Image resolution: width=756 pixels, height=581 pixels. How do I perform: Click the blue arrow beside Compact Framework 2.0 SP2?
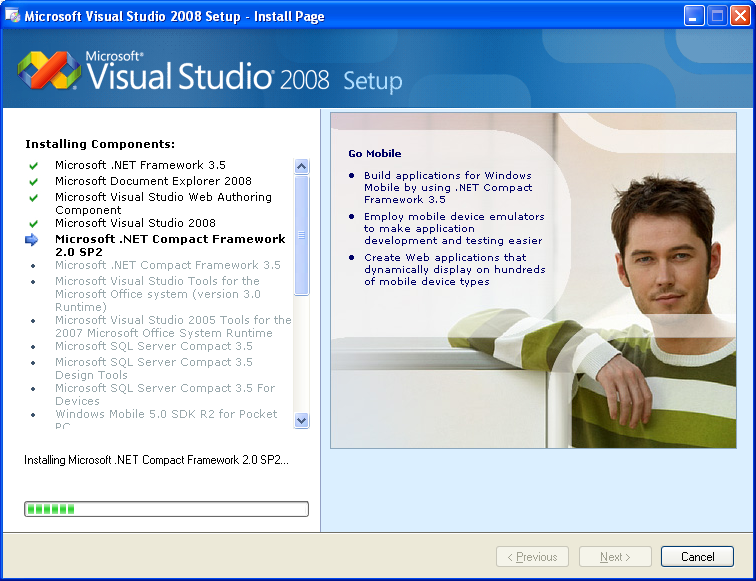[31, 240]
